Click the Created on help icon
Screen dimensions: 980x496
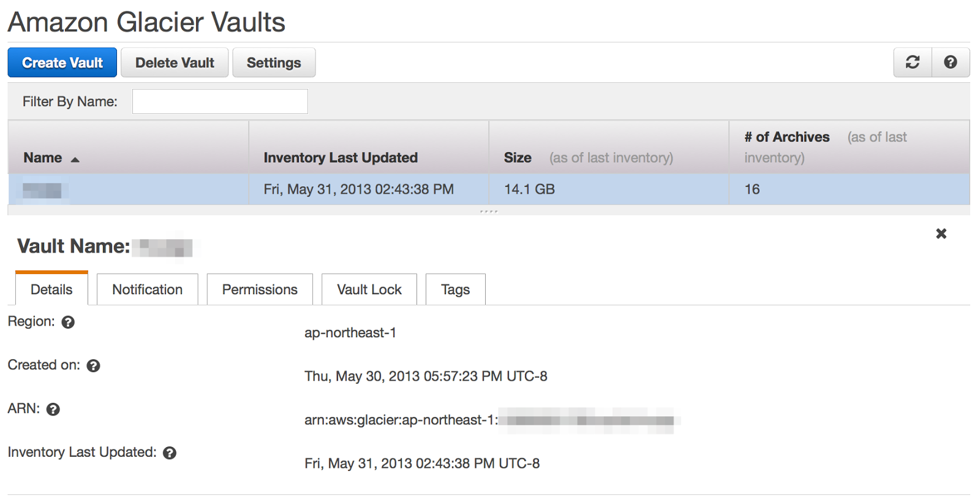93,366
